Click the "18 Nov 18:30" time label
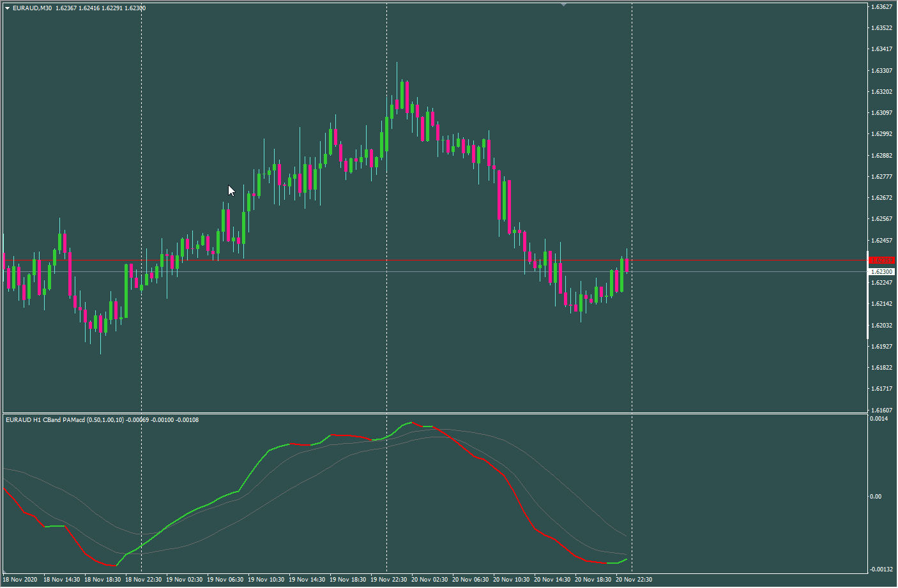The image size is (898, 588). pos(103,580)
